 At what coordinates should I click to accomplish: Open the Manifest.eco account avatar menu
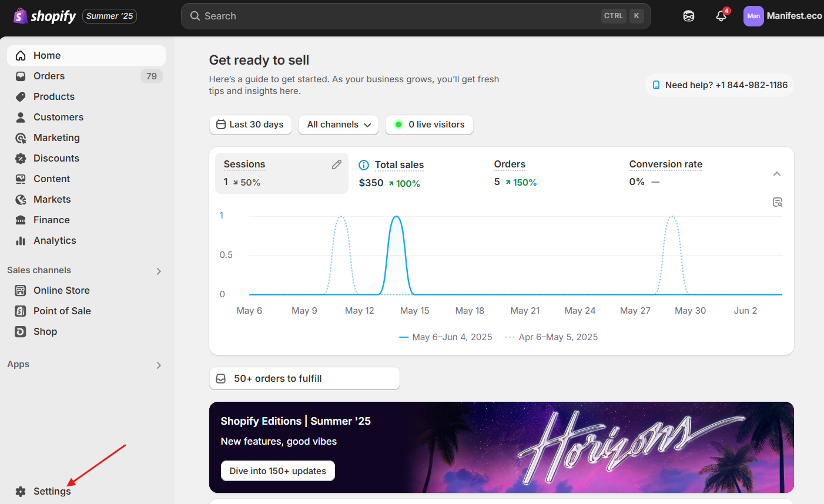click(x=753, y=16)
